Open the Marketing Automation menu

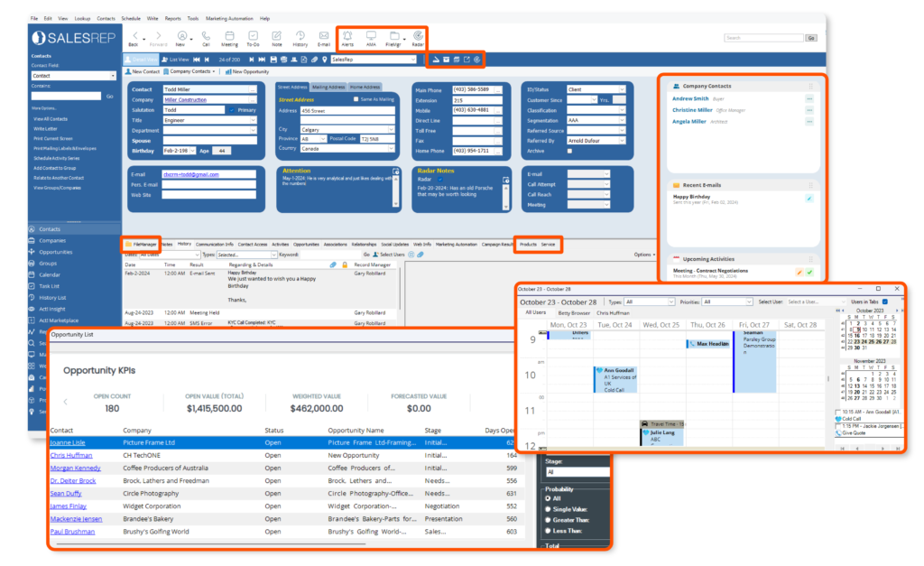point(229,19)
